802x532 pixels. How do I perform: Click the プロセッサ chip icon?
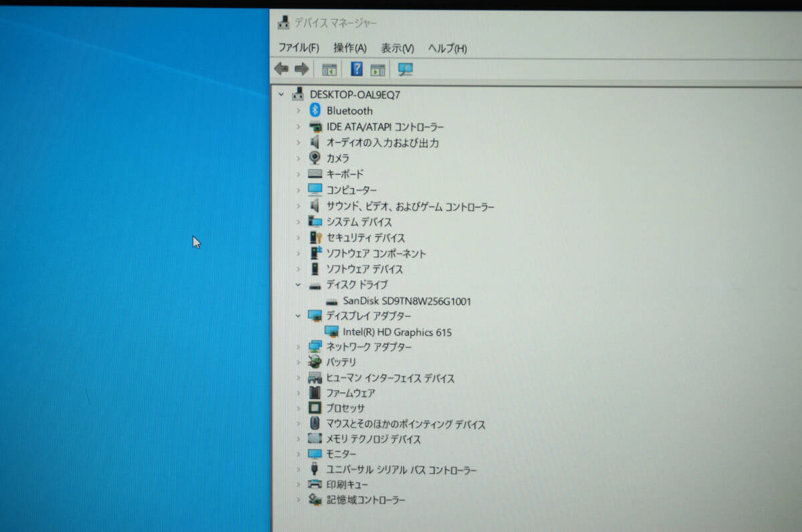(x=315, y=408)
